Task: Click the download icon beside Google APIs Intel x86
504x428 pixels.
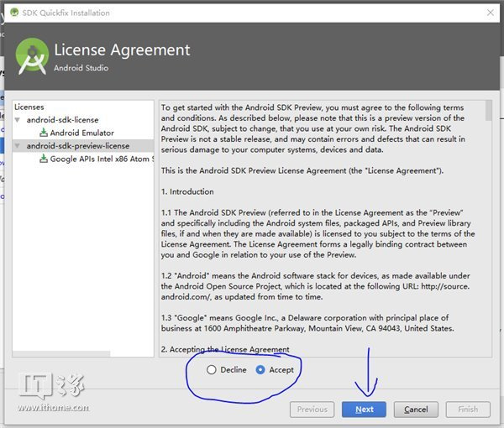Action: [43, 158]
